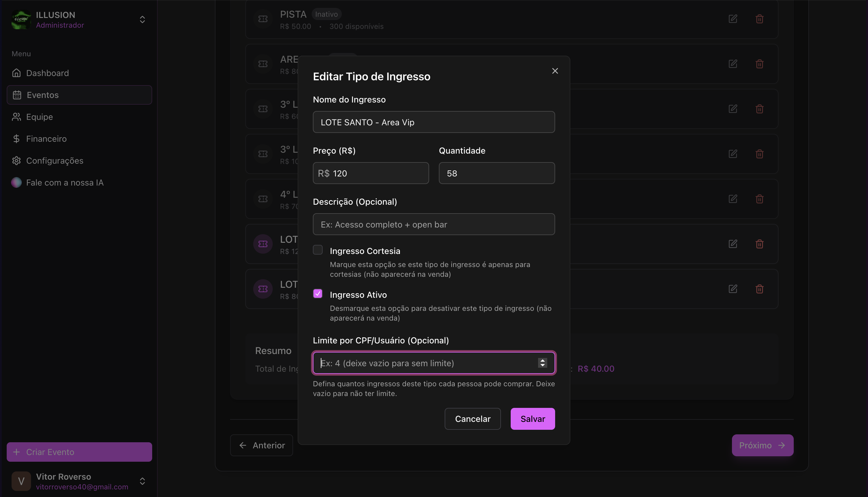
Task: Expand the ILLUSION organization switcher
Action: 142,19
